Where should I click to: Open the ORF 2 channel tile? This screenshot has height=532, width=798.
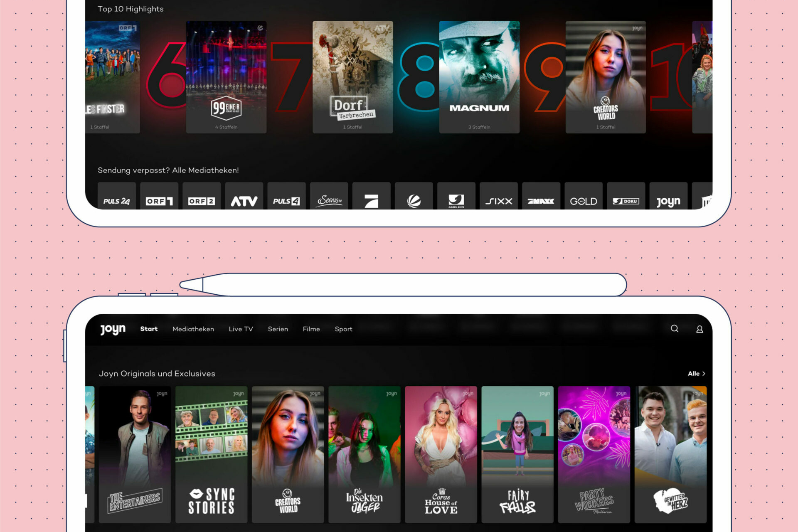click(202, 196)
